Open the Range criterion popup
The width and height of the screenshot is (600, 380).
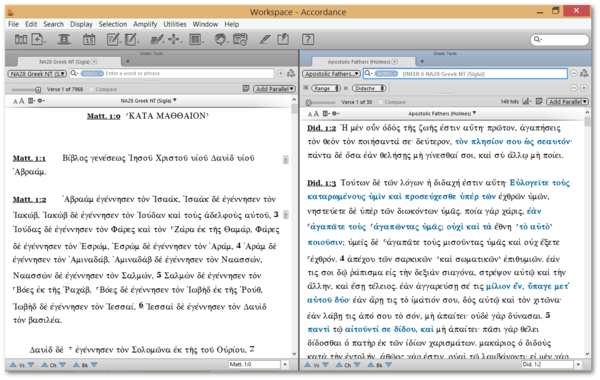pyautogui.click(x=326, y=88)
